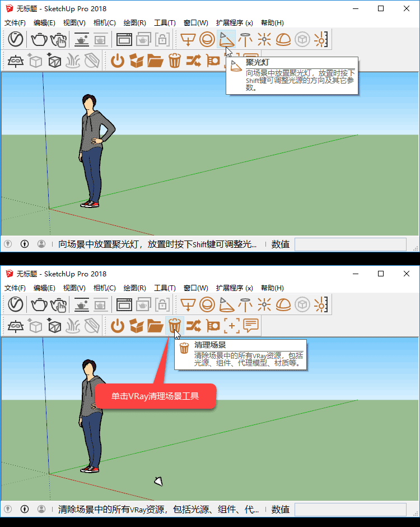
Task: Click adjust light intensity icon in 清理场景 tooltip window
Action: coord(321,304)
